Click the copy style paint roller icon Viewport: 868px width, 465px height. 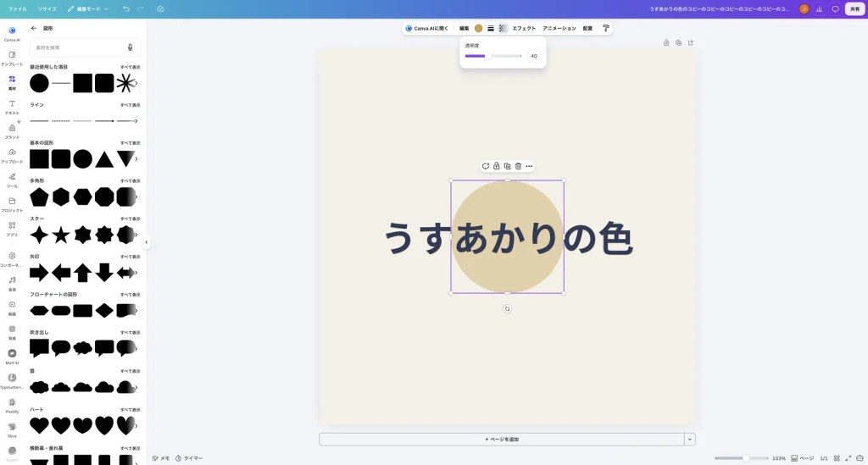605,28
